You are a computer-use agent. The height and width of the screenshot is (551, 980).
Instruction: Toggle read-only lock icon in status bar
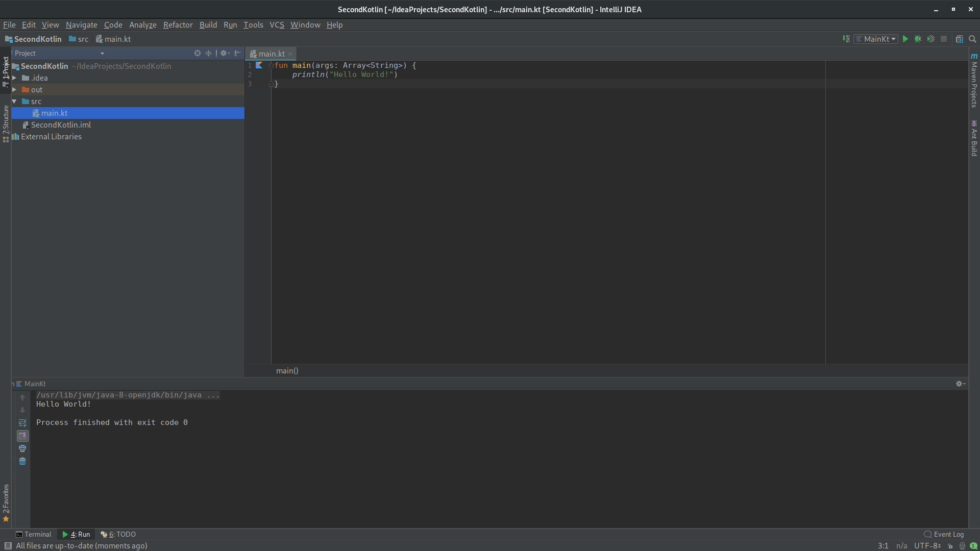tap(950, 546)
